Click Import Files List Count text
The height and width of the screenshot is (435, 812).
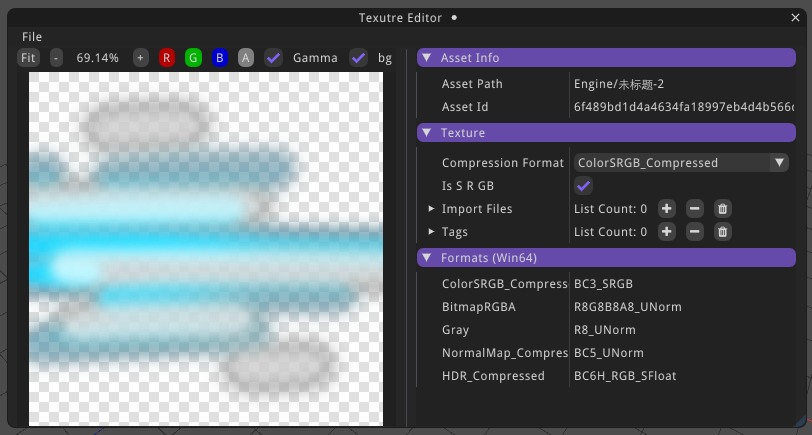pyautogui.click(x=610, y=209)
